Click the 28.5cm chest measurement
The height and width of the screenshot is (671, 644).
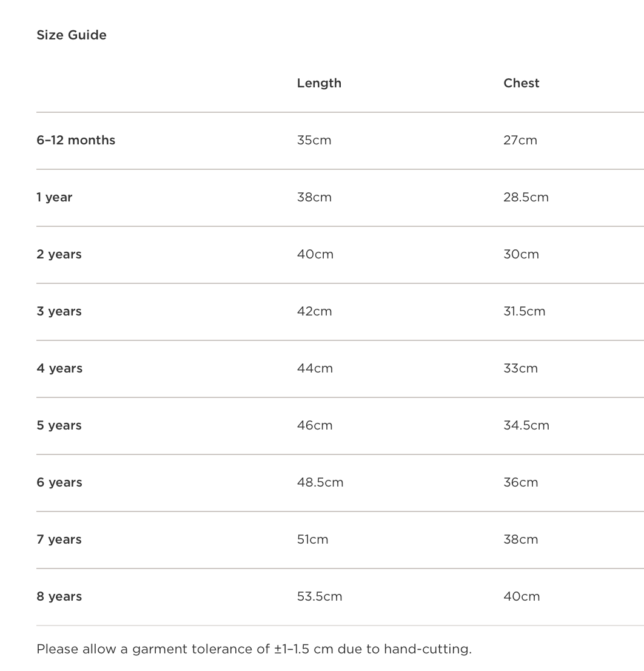pos(526,197)
